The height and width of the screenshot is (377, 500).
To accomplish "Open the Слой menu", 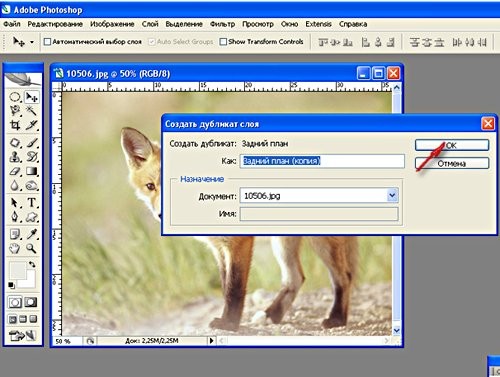I will click(150, 24).
